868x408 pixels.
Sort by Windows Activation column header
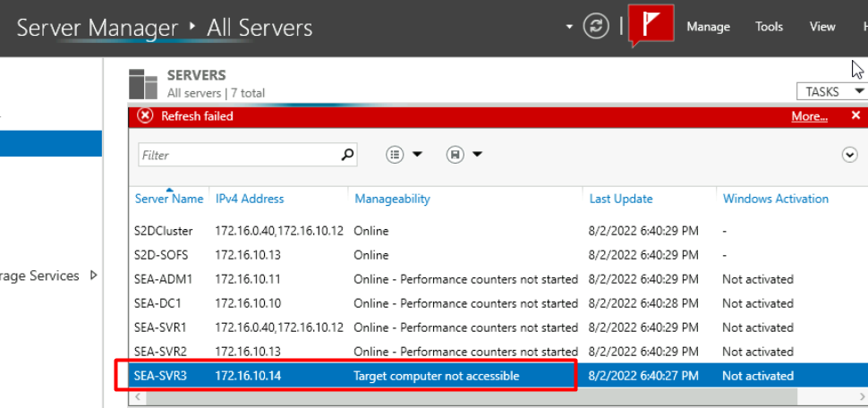pos(776,199)
